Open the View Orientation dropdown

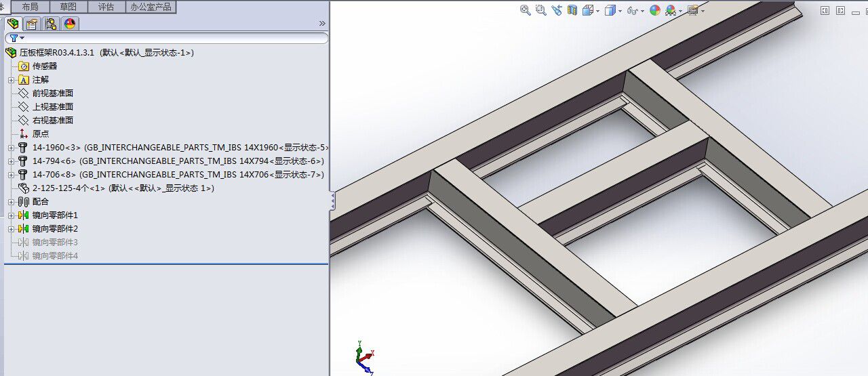click(x=590, y=10)
